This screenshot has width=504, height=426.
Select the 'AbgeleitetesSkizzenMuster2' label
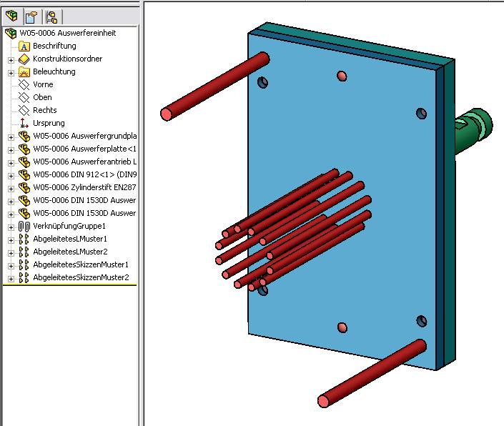click(x=81, y=277)
